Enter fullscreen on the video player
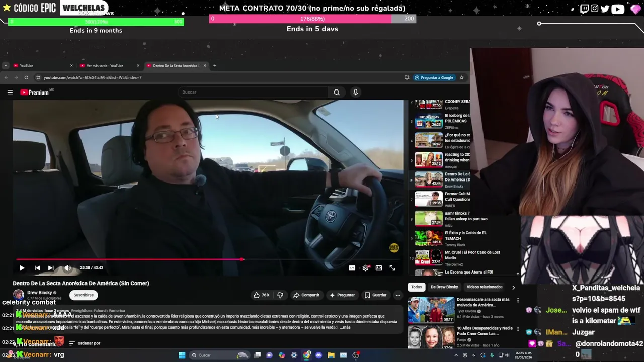Image resolution: width=644 pixels, height=362 pixels. tap(392, 268)
